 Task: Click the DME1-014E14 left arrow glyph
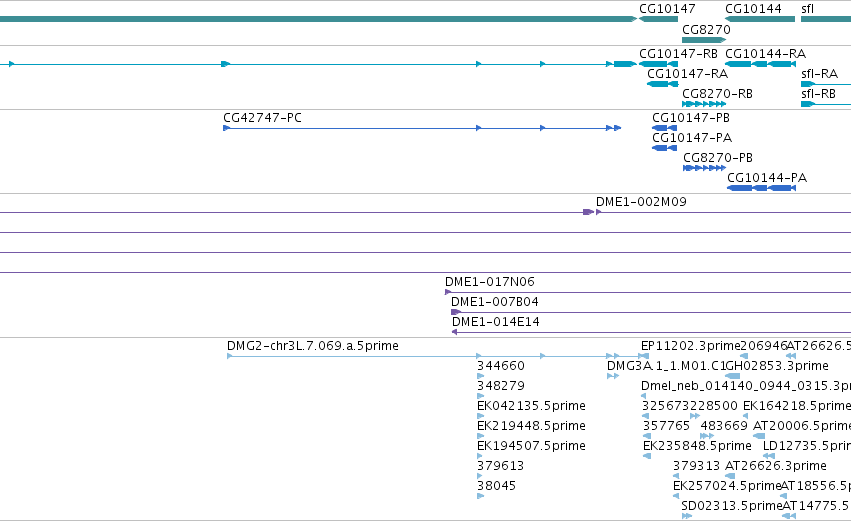(x=454, y=332)
